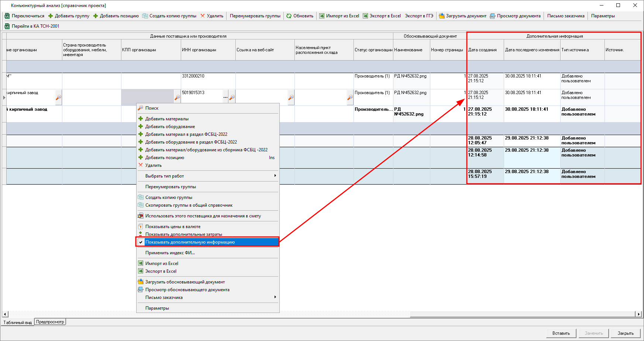The height and width of the screenshot is (341, 644).
Task: Click Создать копию группы in the toolbar
Action: (x=169, y=16)
